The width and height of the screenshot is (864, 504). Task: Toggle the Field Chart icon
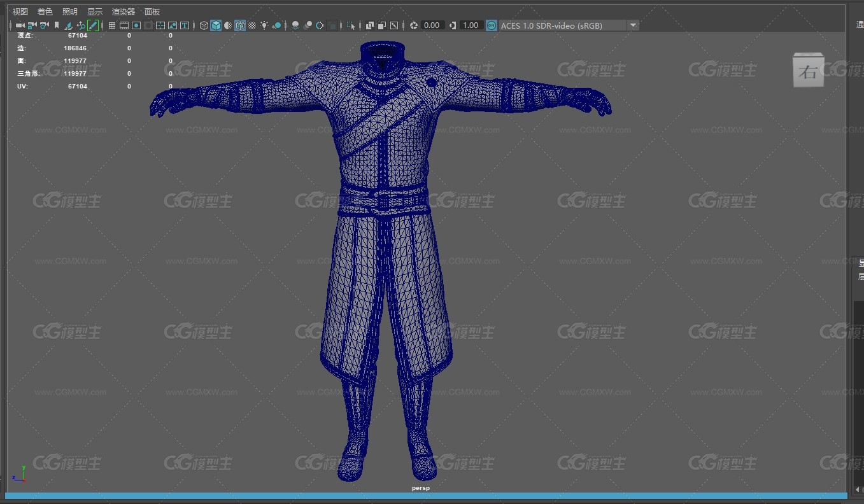160,25
